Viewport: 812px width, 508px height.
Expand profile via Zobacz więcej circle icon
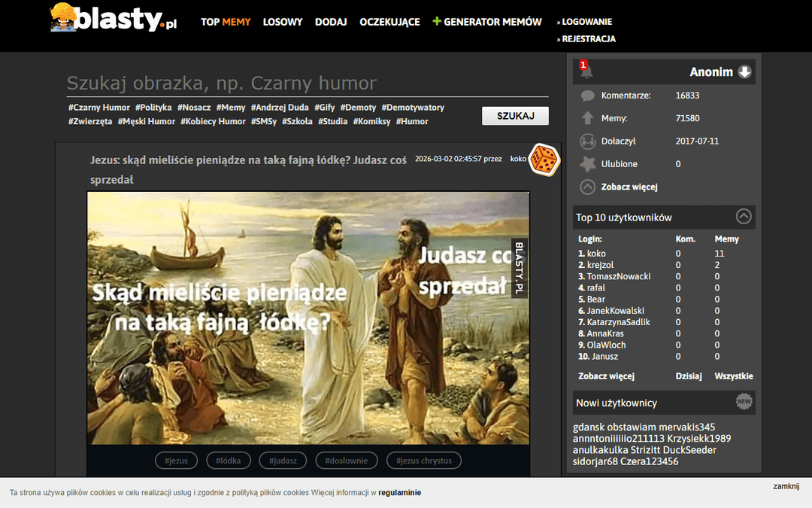coord(588,187)
